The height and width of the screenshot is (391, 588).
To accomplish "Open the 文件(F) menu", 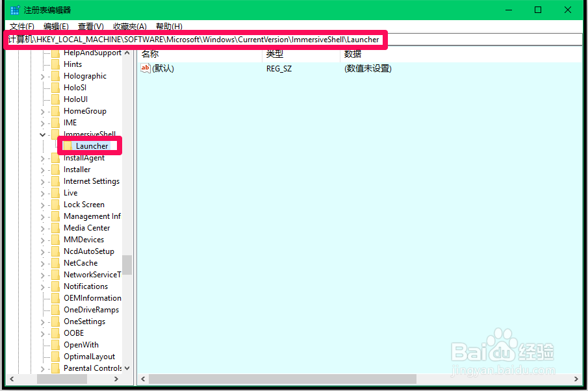I will pyautogui.click(x=21, y=26).
